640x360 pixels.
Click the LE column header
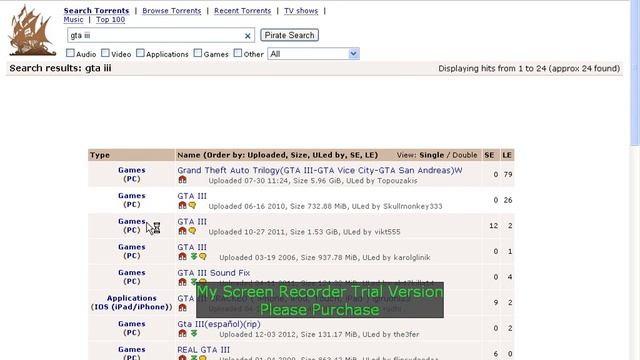[507, 155]
